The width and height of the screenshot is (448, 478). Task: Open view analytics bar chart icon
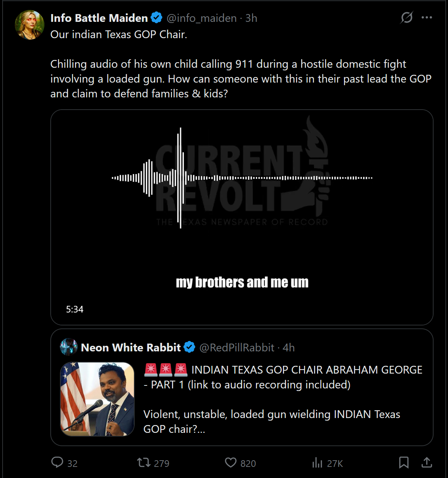tap(317, 462)
